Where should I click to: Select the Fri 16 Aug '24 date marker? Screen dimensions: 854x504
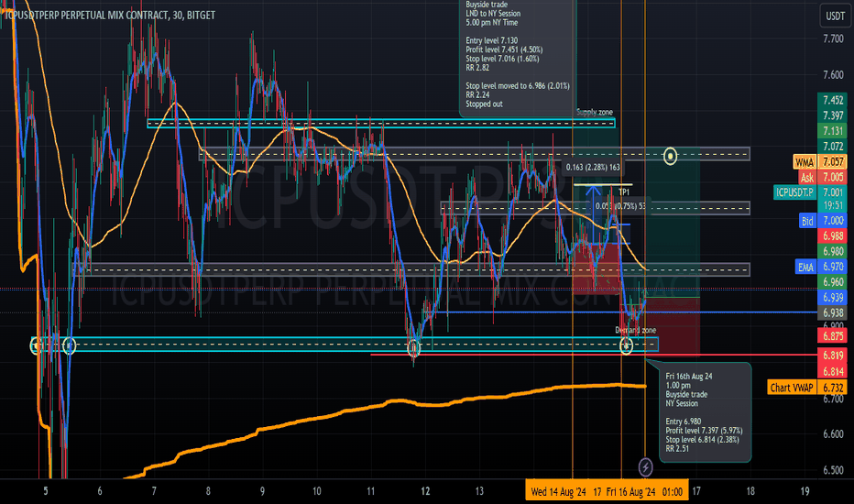(x=630, y=491)
